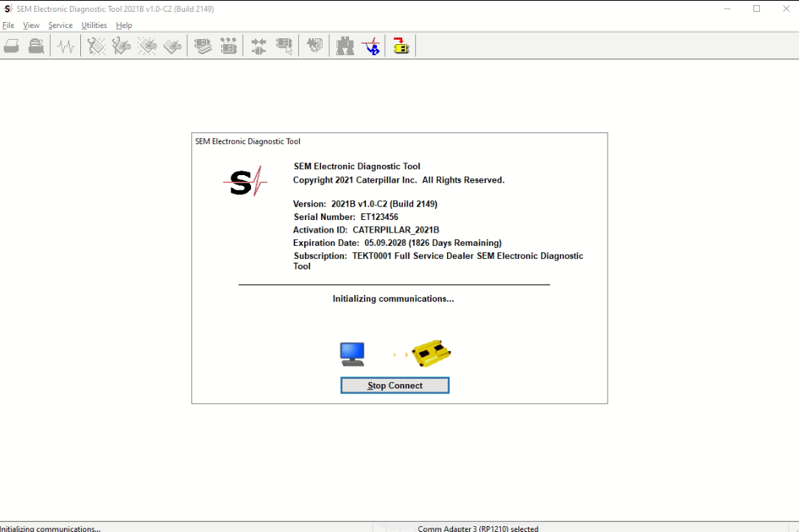Click the yellow ECM flash icon
This screenshot has height=532, width=799.
[401, 46]
